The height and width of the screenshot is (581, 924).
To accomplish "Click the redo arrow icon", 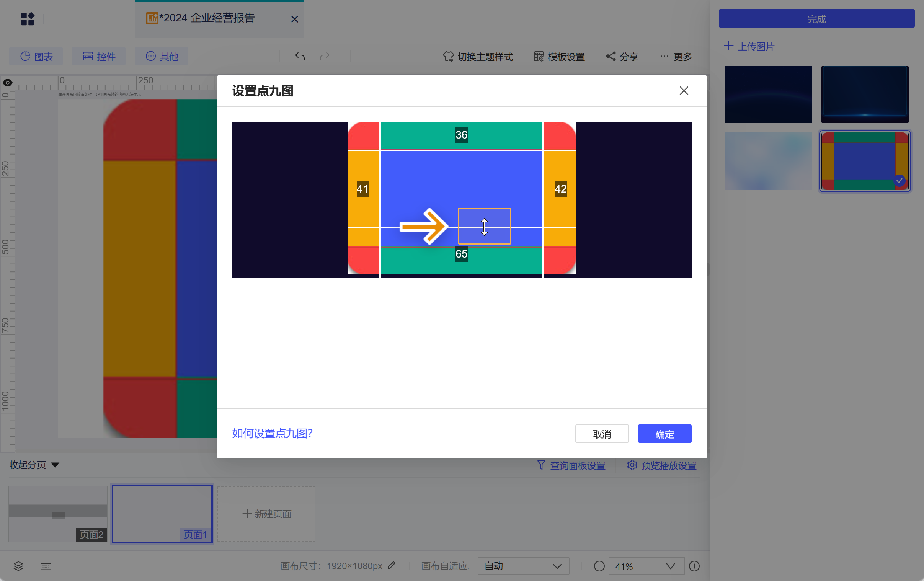I will tap(325, 56).
